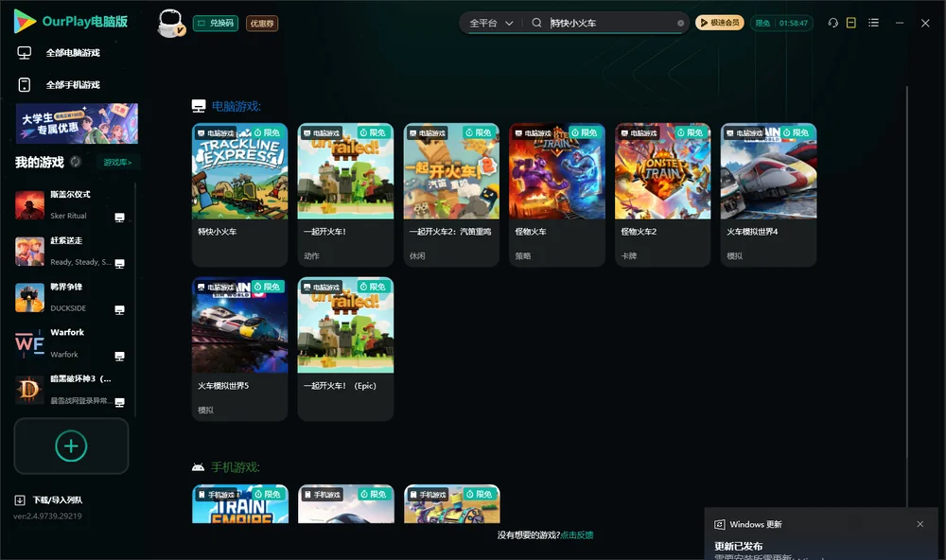This screenshot has width=946, height=560.
Task: Select 赶紧送走 Ready Steady game
Action: (x=70, y=252)
